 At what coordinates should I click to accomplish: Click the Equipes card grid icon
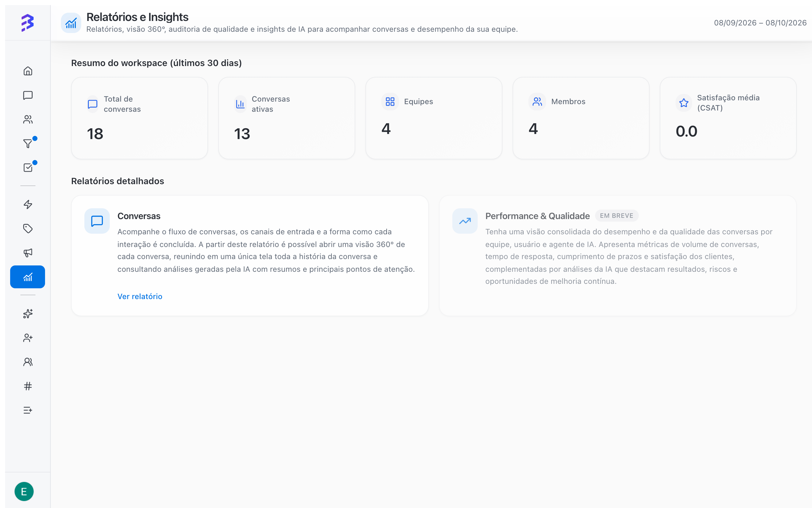390,102
